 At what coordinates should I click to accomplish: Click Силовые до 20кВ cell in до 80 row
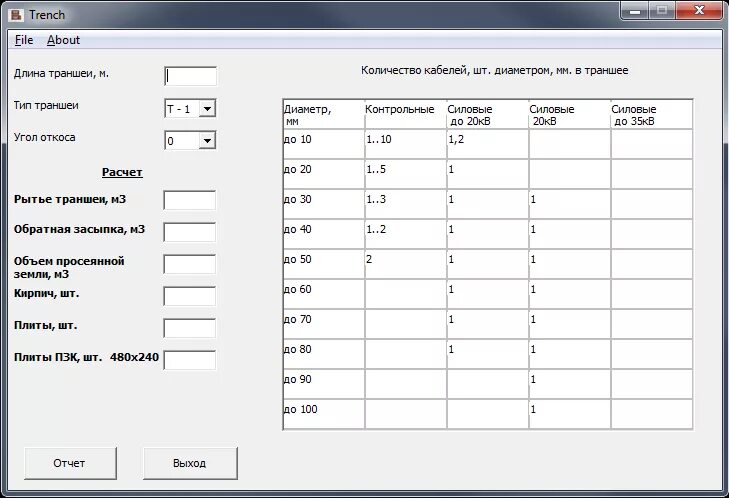487,354
